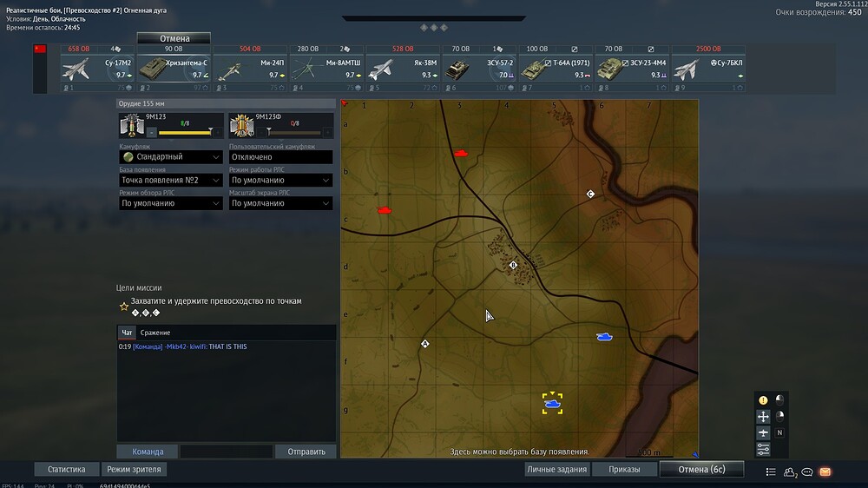Image resolution: width=868 pixels, height=488 pixels.
Task: Click the Орудие 155 мм header
Action: point(226,103)
